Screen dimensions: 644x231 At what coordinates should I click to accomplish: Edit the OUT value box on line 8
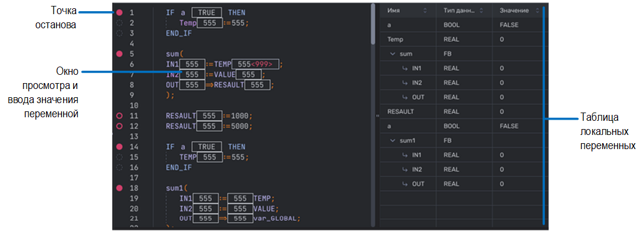click(x=192, y=85)
